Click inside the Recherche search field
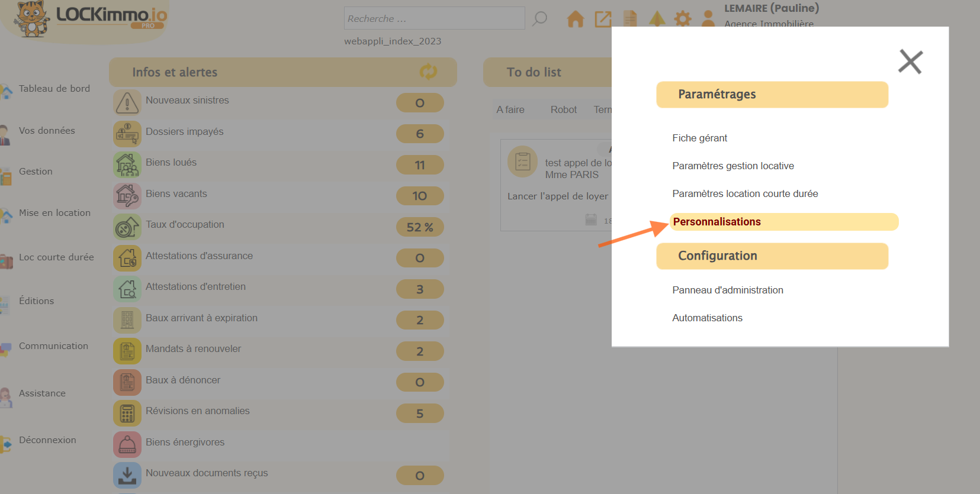Image resolution: width=980 pixels, height=494 pixels. [434, 19]
